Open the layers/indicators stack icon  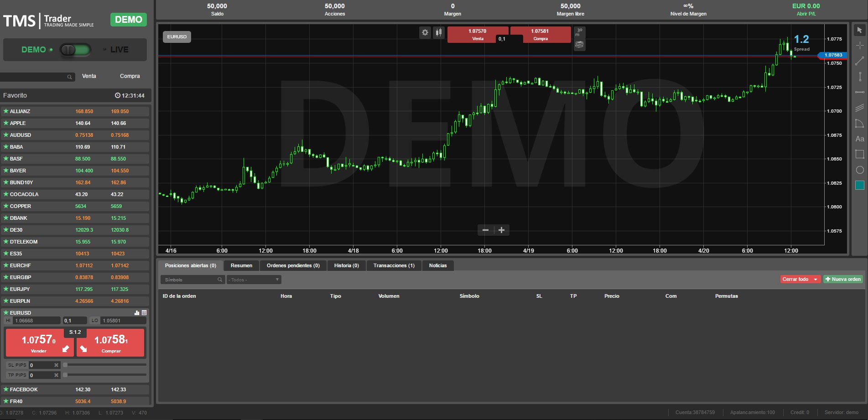[579, 45]
